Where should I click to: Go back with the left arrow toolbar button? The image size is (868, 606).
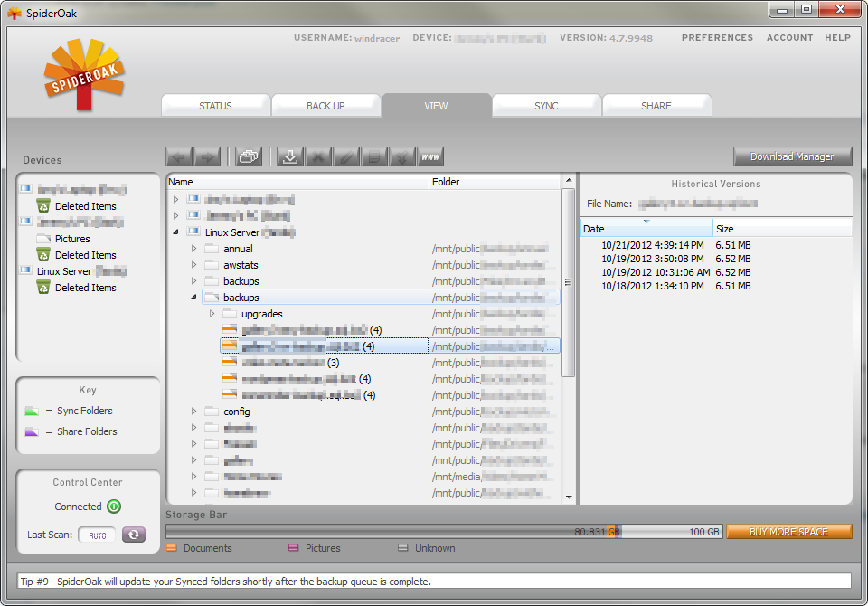point(179,156)
